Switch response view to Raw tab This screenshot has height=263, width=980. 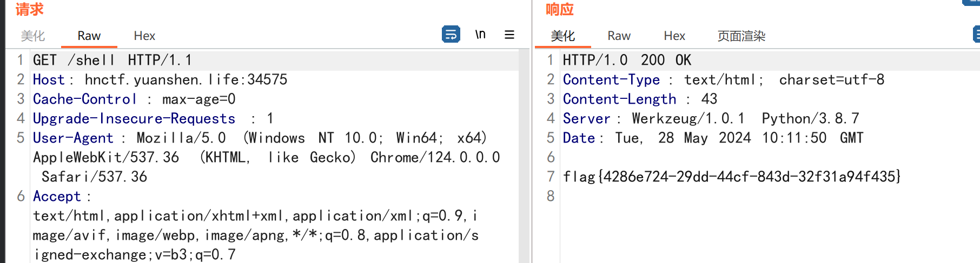(619, 36)
